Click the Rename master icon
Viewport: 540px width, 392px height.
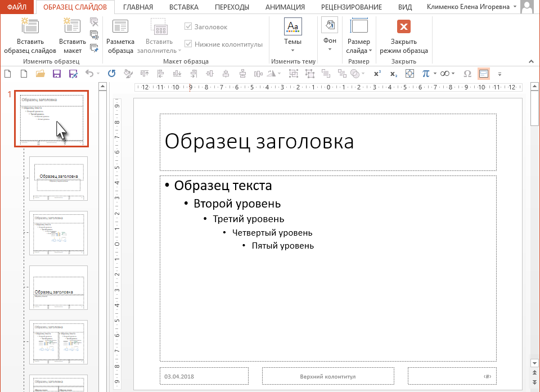coord(94,35)
